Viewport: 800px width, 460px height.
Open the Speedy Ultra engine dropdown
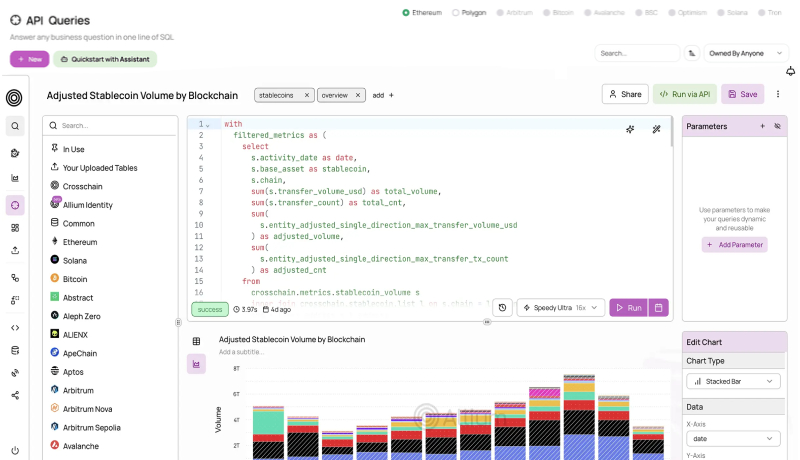point(560,308)
